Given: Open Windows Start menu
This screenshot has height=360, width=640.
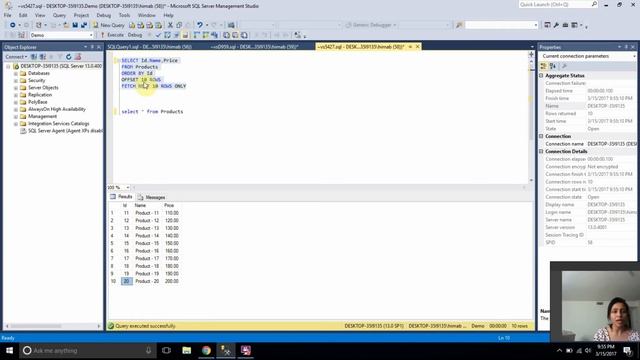Looking at the screenshot, I should click(x=9, y=350).
